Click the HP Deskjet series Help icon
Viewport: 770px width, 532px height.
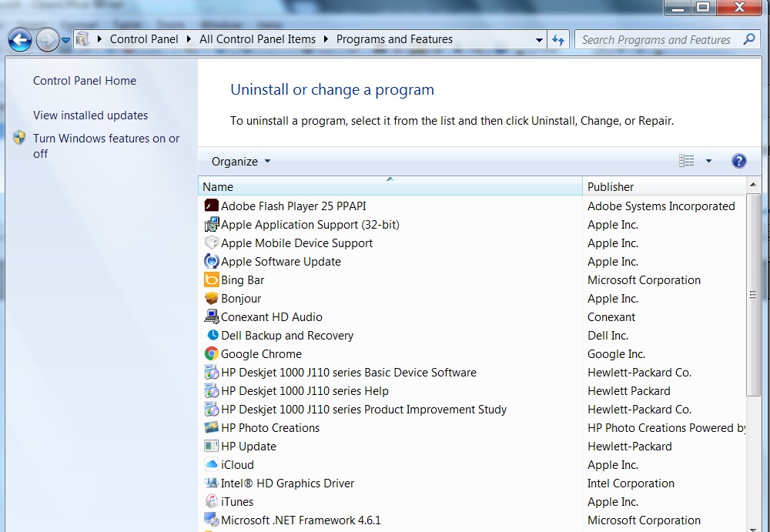click(211, 390)
